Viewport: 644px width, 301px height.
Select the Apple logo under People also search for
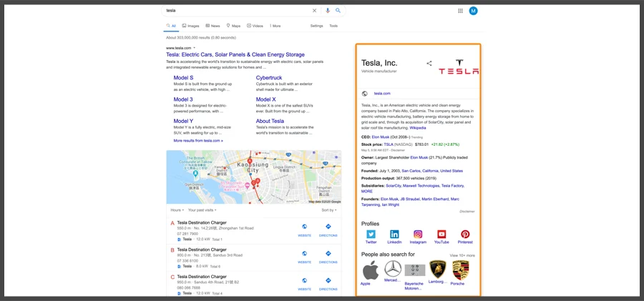tap(371, 270)
